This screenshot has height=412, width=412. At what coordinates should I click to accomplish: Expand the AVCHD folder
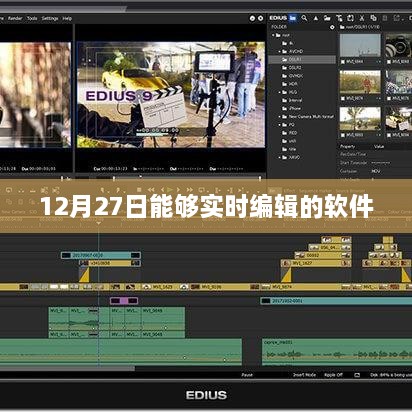click(x=279, y=51)
